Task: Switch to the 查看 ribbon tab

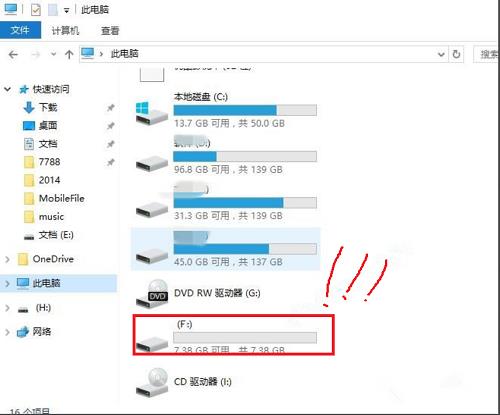Action: click(110, 31)
